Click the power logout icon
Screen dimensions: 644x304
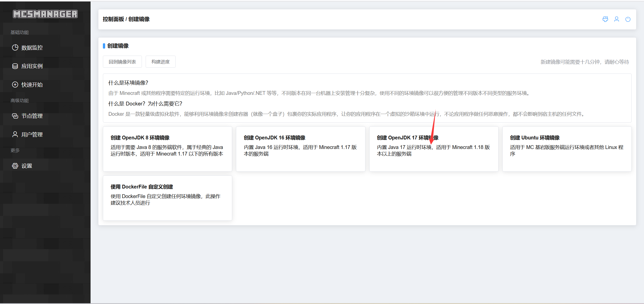coord(628,19)
